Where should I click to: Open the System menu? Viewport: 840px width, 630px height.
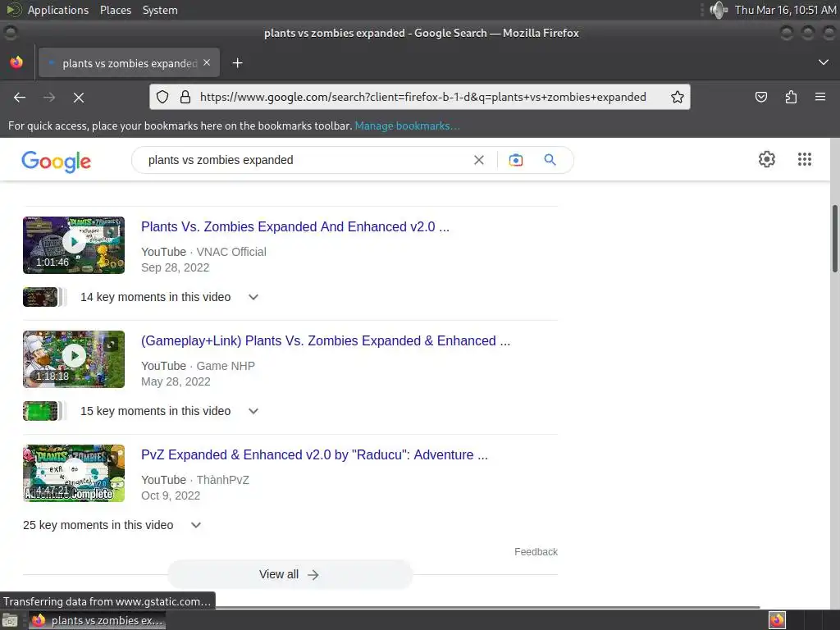coord(160,10)
